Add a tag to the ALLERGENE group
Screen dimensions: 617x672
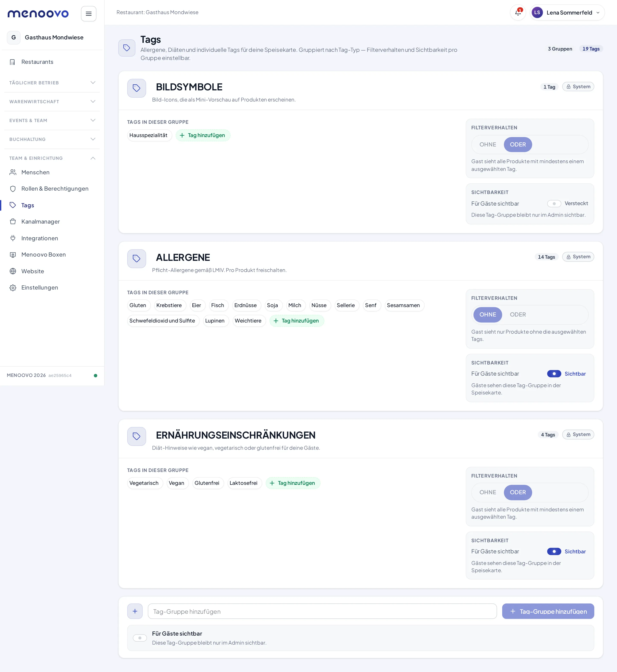(297, 321)
